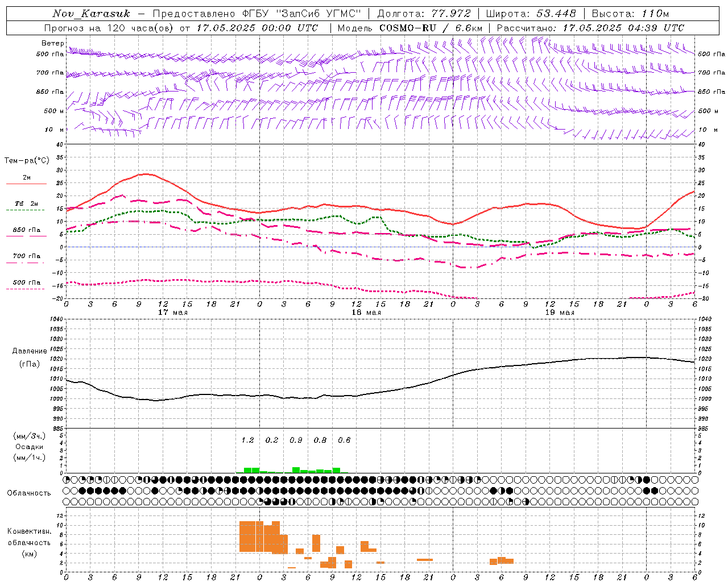Click the 985 value on right pressure axis
Screen dimensions: 728x582
[704, 429]
